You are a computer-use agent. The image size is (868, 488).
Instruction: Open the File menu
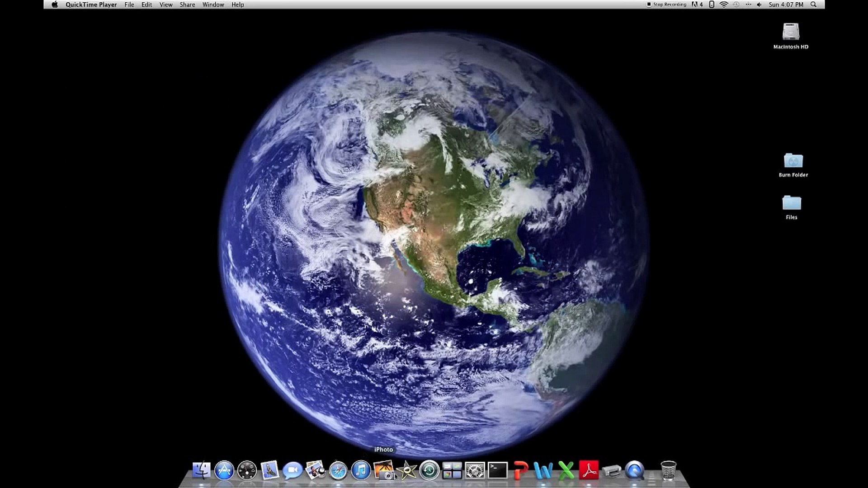(x=129, y=5)
